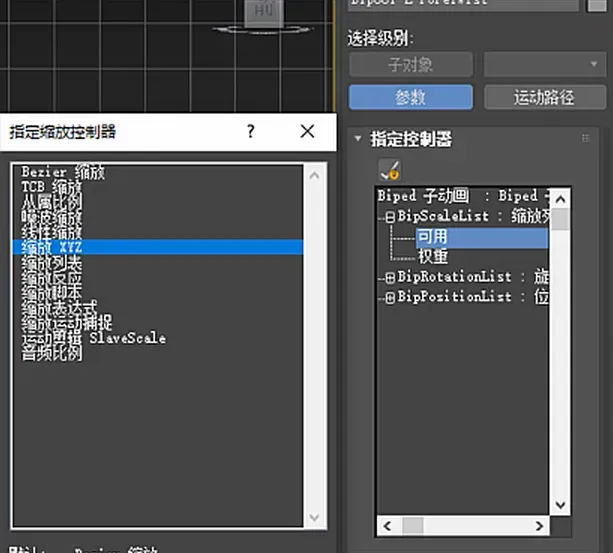Collapse the 指定控制器 rollout
613x553 pixels.
[x=358, y=139]
